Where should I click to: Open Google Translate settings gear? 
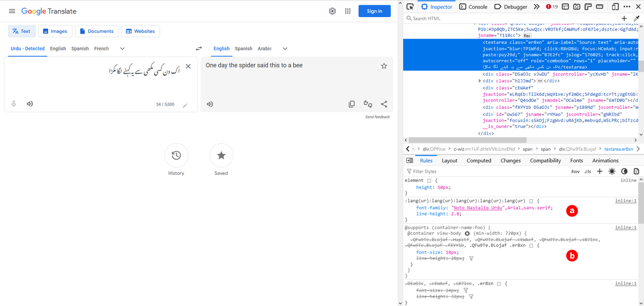[x=332, y=11]
